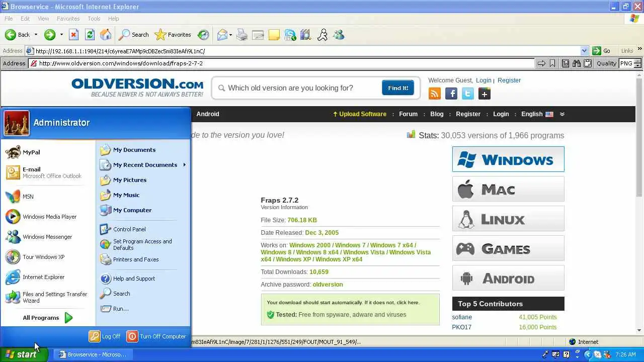This screenshot has width=644, height=362.
Task: Click Browservice go arrow icon
Action: coord(541,63)
